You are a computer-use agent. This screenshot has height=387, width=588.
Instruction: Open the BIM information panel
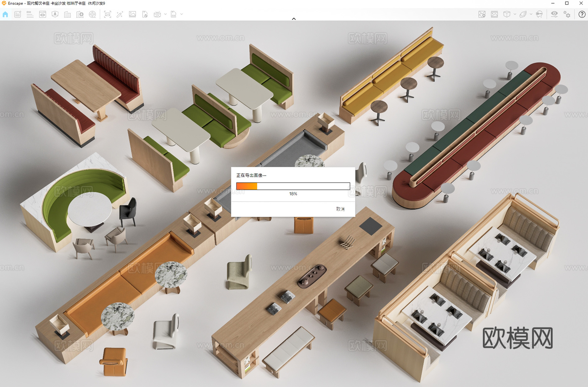coord(30,14)
